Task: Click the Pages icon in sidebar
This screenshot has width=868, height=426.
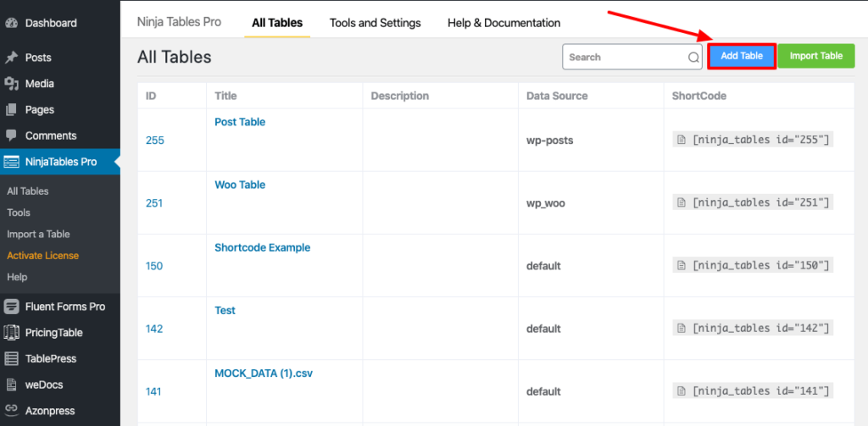Action: click(x=12, y=110)
